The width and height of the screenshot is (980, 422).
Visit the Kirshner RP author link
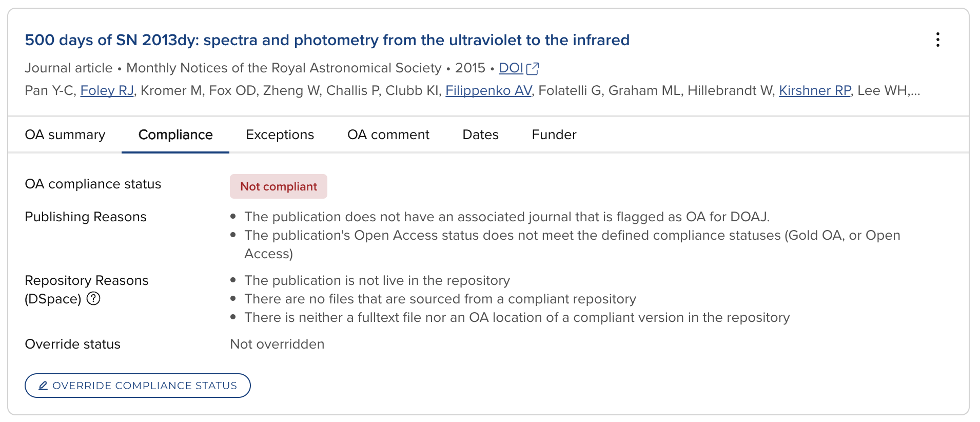coord(814,90)
